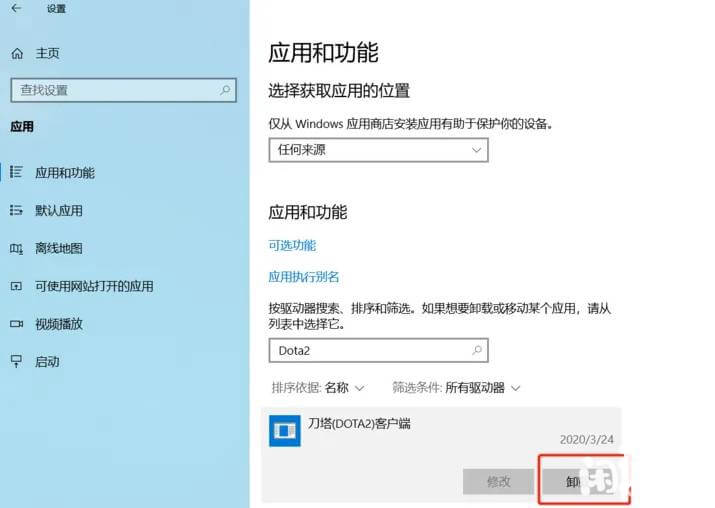715x508 pixels.
Task: Open the 排序依据 名称 sort dropdown
Action: click(318, 388)
